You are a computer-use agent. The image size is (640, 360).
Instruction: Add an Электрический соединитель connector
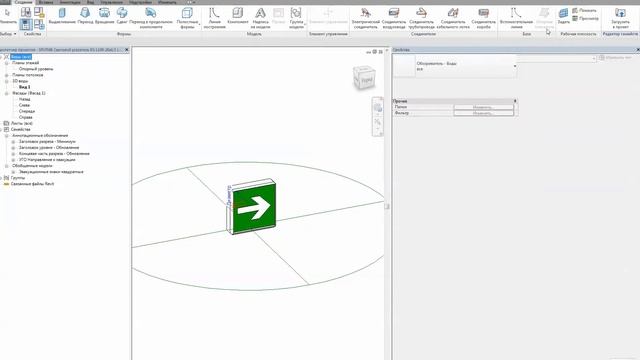pos(365,18)
